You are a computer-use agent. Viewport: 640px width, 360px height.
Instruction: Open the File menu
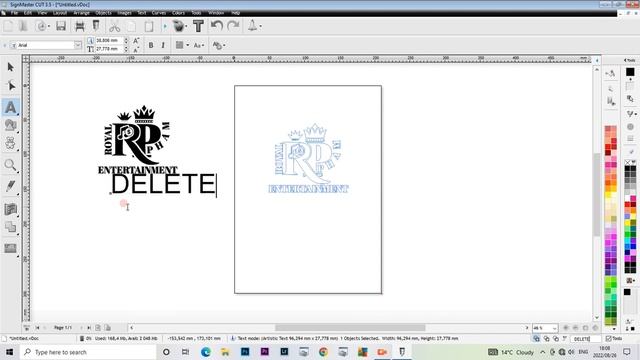[x=14, y=13]
